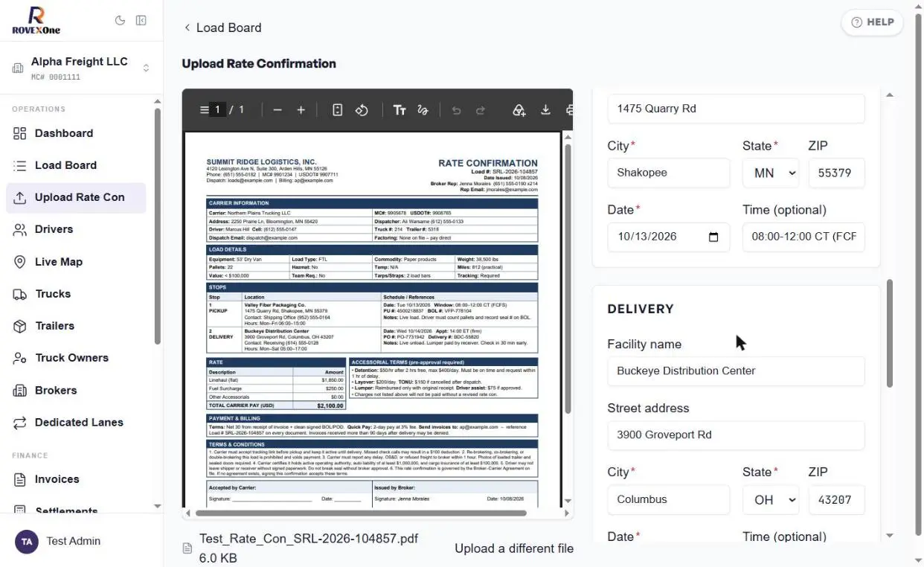Zoom out the PDF with minus
924x567 pixels.
(277, 109)
